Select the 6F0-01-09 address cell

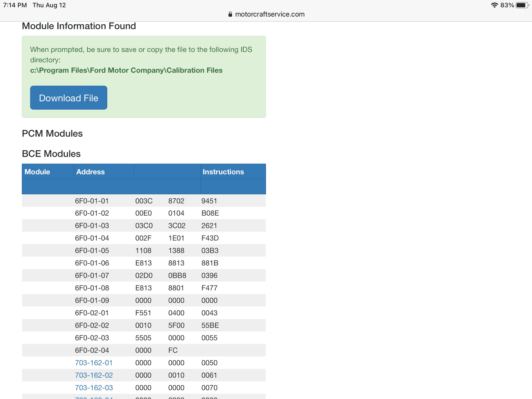[x=92, y=300]
